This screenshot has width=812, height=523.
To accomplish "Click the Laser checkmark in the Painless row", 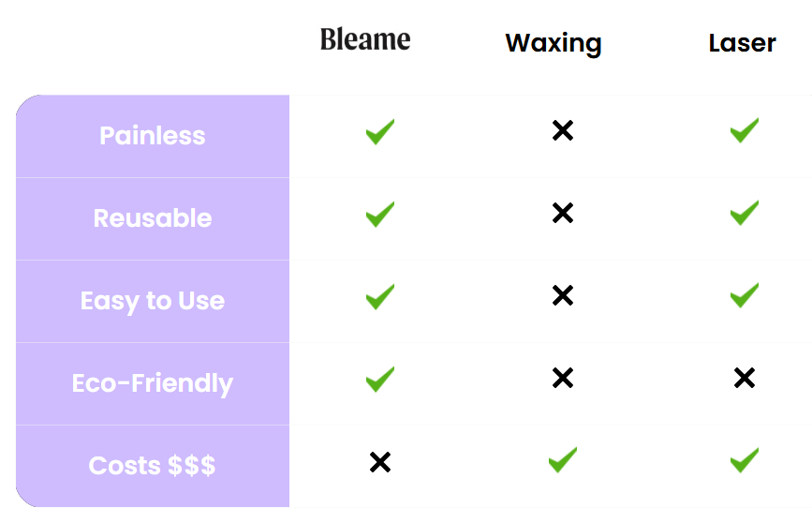I will click(x=744, y=130).
